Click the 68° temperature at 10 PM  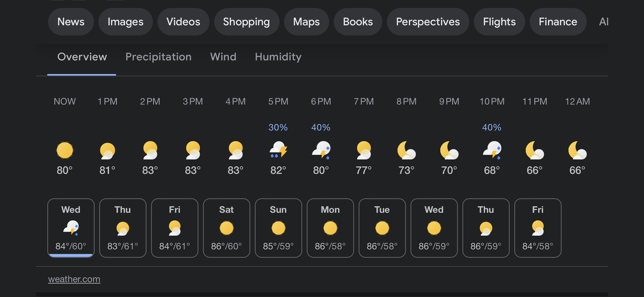coord(492,170)
